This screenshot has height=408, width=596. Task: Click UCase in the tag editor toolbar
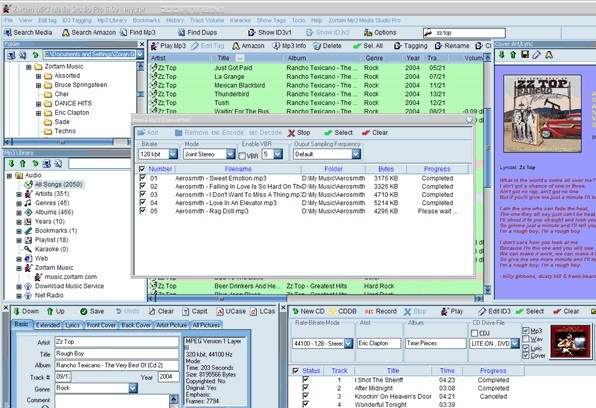[x=231, y=311]
